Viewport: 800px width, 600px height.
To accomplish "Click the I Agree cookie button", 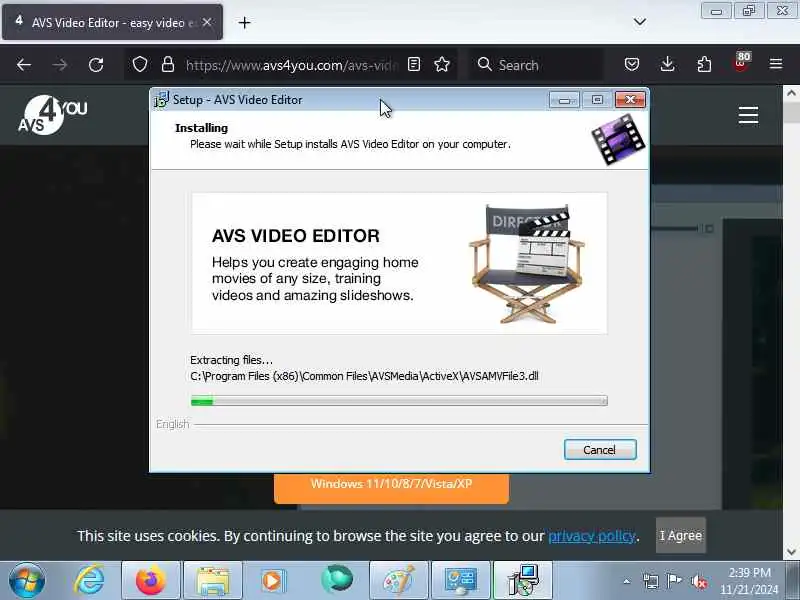I will [681, 535].
